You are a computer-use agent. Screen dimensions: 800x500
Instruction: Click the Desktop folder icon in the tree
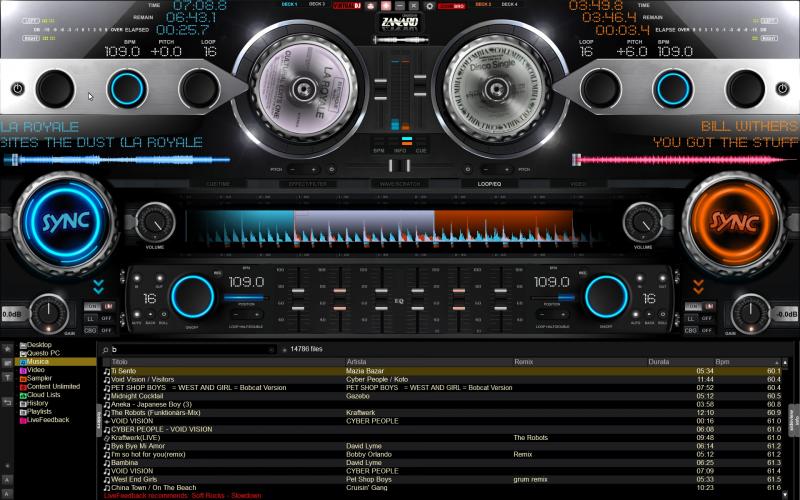(23, 345)
